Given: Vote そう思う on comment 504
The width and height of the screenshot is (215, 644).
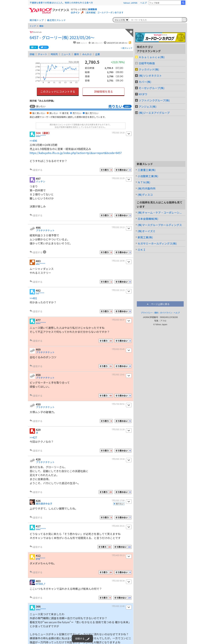Looking at the screenshot, I should coord(106,170).
